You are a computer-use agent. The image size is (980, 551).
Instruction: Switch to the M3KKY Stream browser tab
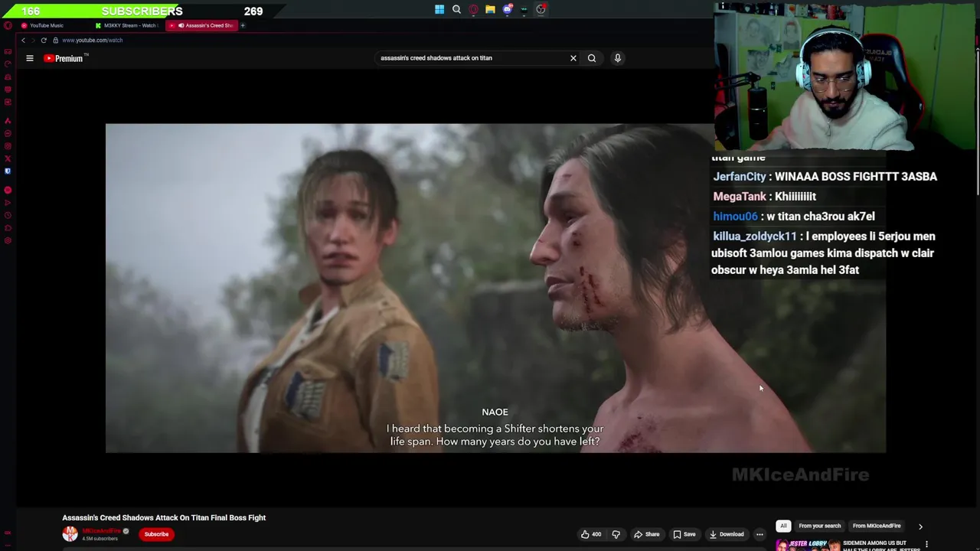coord(129,25)
